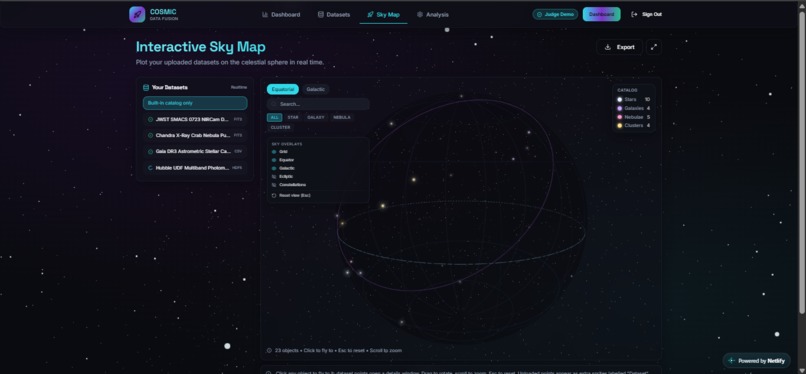Open the Analysis navigation tab
This screenshot has width=806, height=374.
click(433, 14)
